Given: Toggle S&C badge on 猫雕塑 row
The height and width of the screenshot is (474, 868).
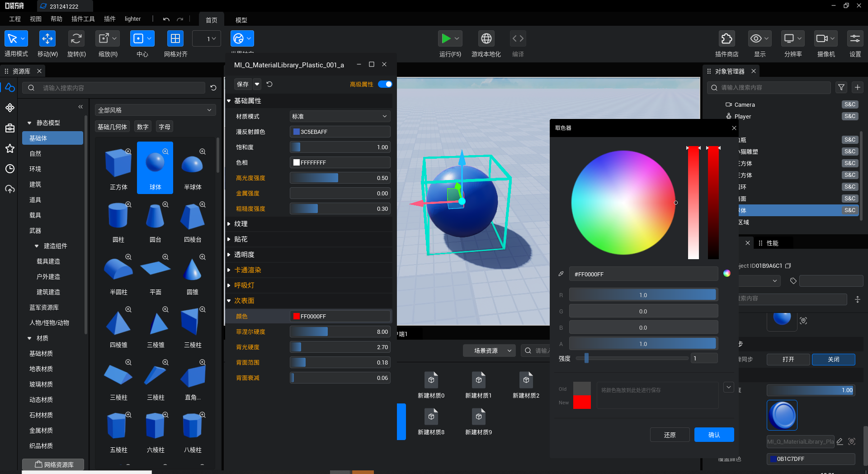Looking at the screenshot, I should [850, 152].
